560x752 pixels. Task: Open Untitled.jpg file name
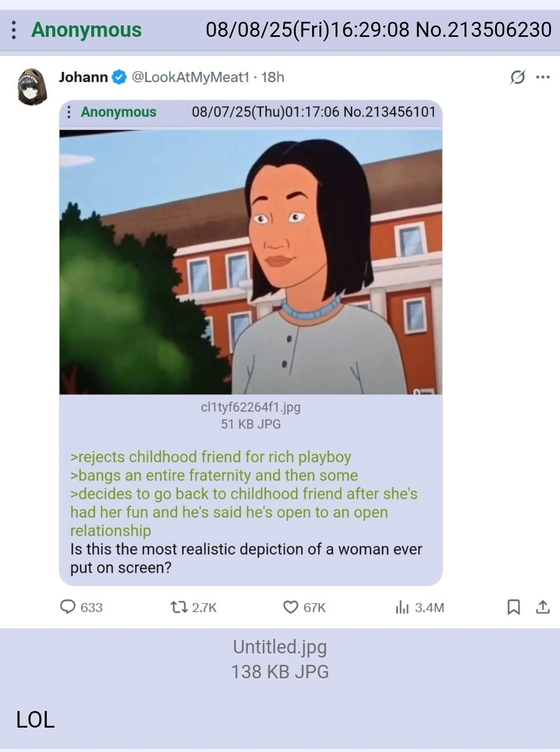280,647
